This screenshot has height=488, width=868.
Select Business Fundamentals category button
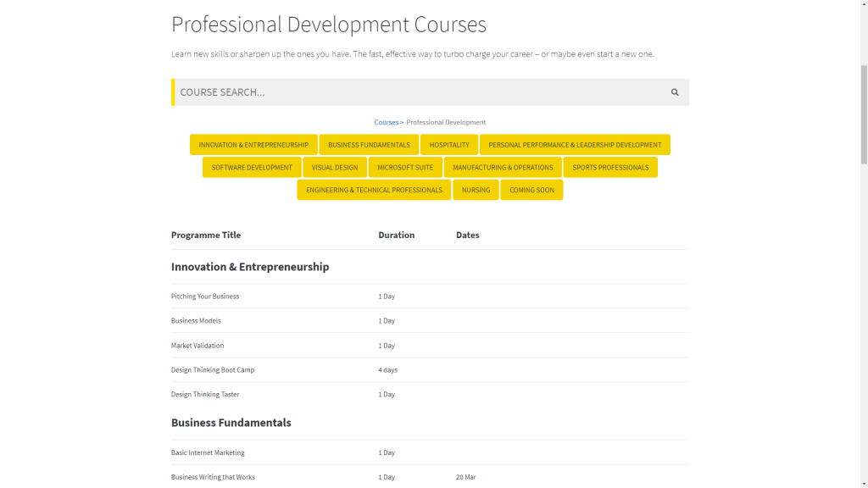click(x=369, y=145)
